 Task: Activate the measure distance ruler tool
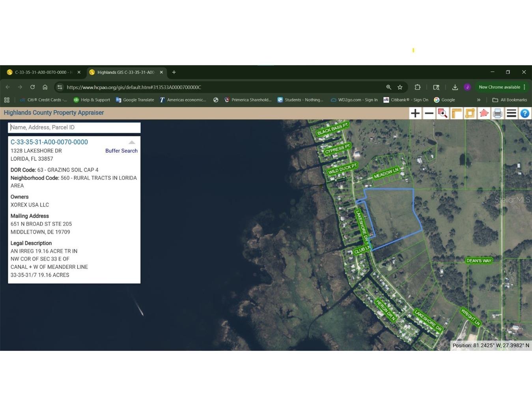[x=456, y=113]
